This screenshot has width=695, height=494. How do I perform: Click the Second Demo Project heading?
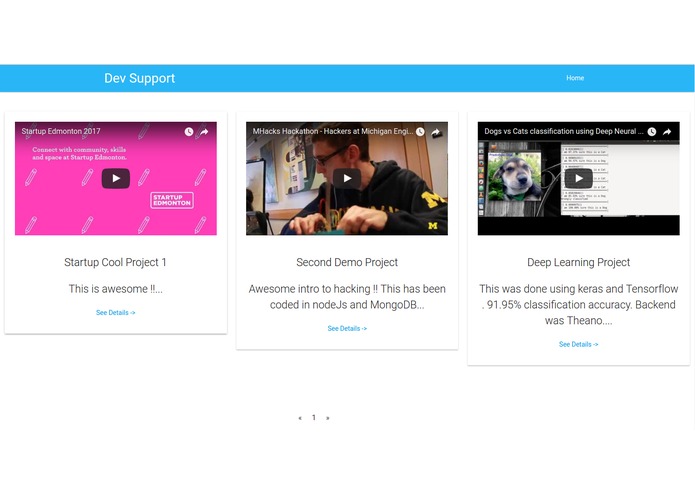point(347,262)
